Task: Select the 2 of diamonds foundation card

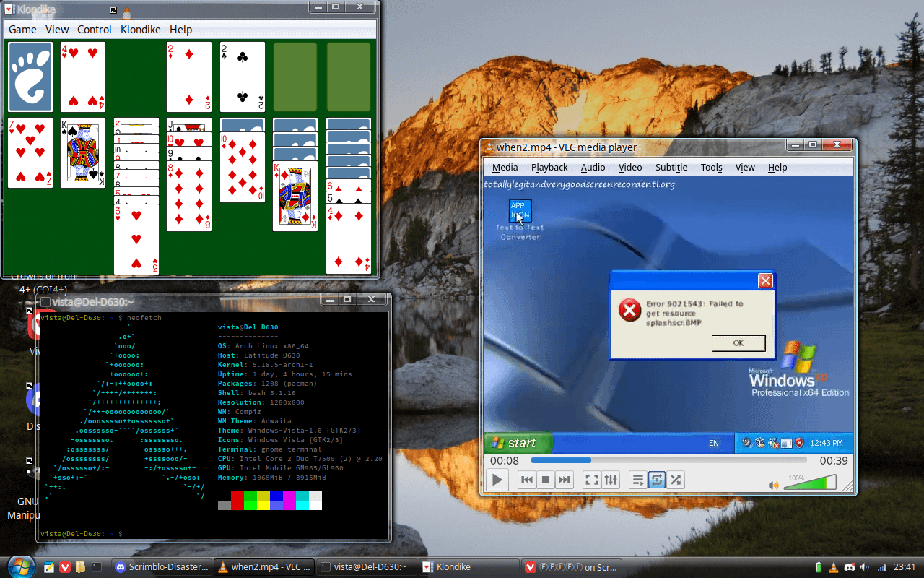Action: 189,77
